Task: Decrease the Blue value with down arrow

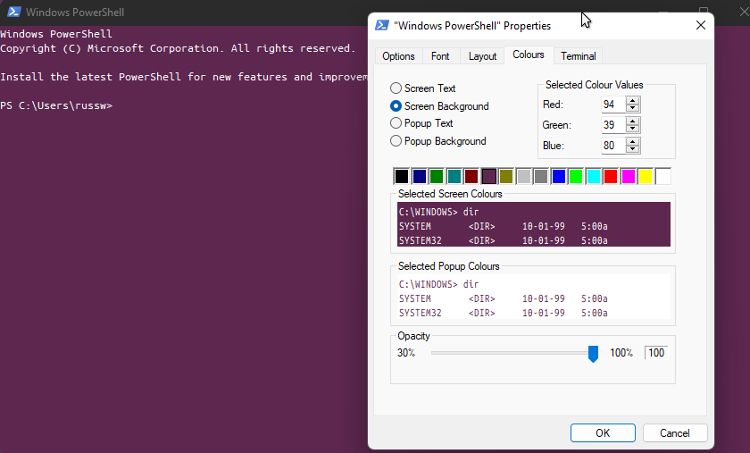Action: pos(633,149)
